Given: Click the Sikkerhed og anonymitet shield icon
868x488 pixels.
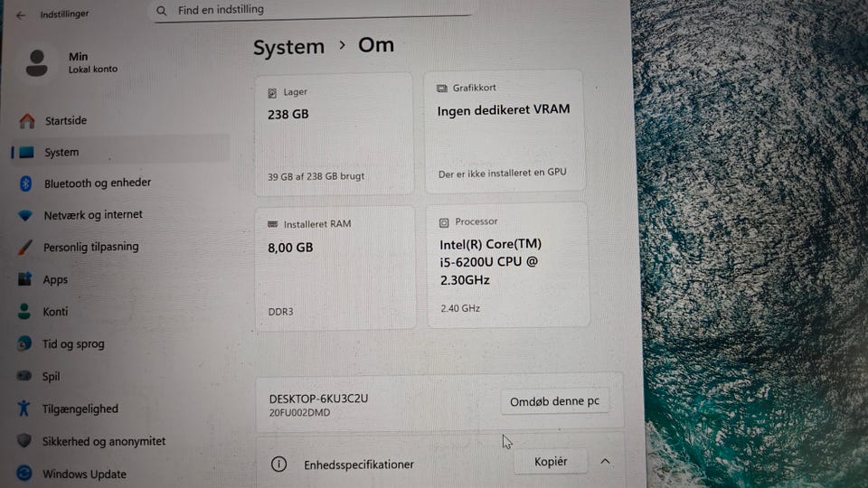Looking at the screenshot, I should (24, 440).
